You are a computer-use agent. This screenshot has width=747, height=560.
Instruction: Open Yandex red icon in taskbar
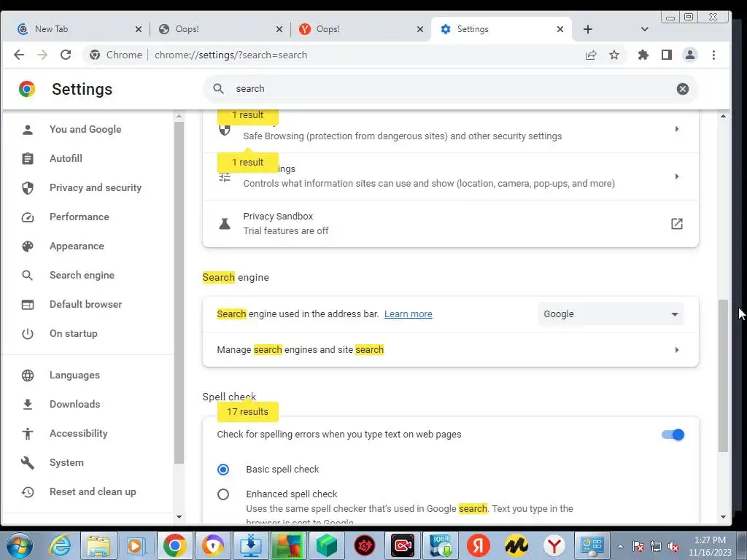tap(479, 545)
